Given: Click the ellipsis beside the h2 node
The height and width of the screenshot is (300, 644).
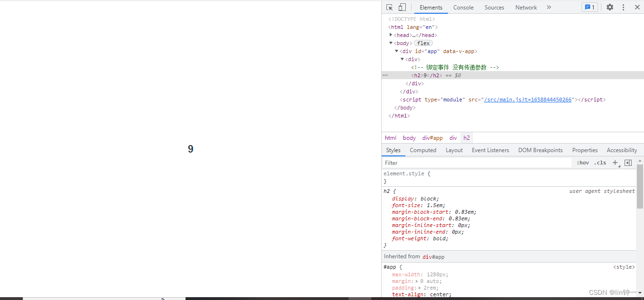Looking at the screenshot, I should 385,75.
